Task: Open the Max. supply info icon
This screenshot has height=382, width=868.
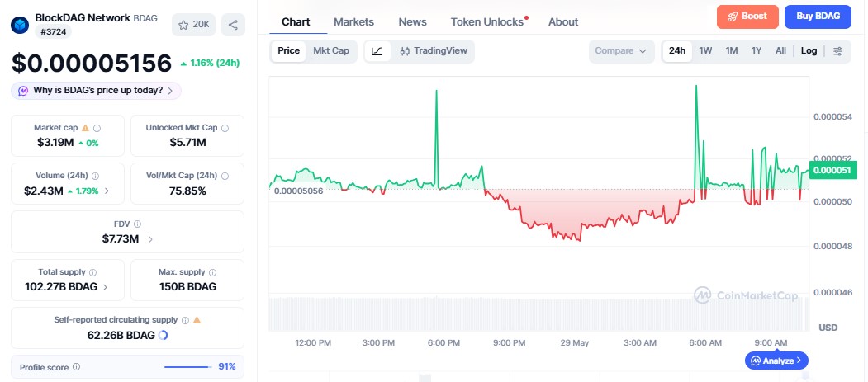Action: click(212, 272)
